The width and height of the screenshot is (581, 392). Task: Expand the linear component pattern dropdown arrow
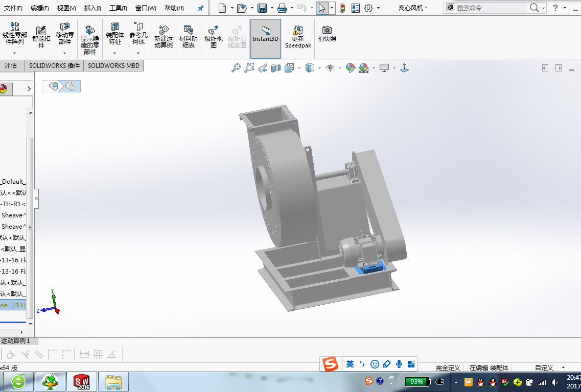point(14,53)
